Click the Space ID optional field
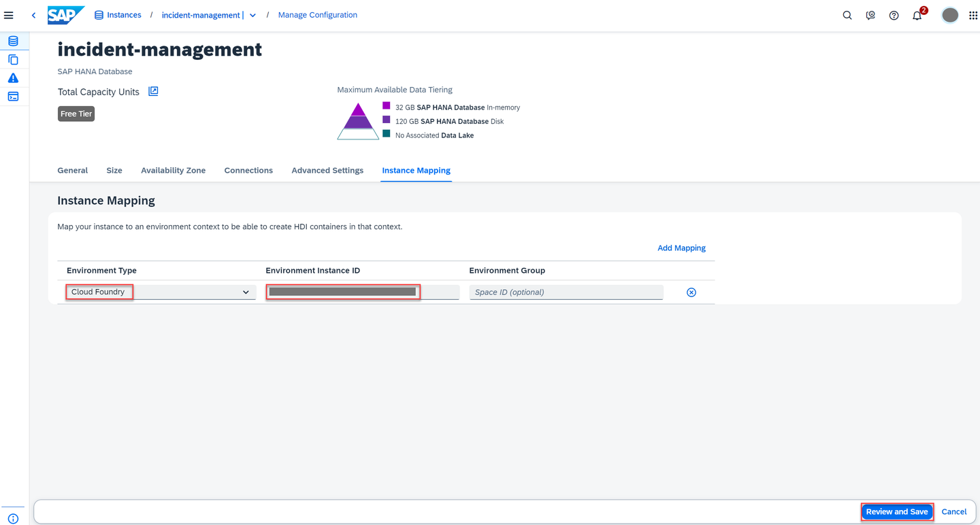 pos(566,292)
